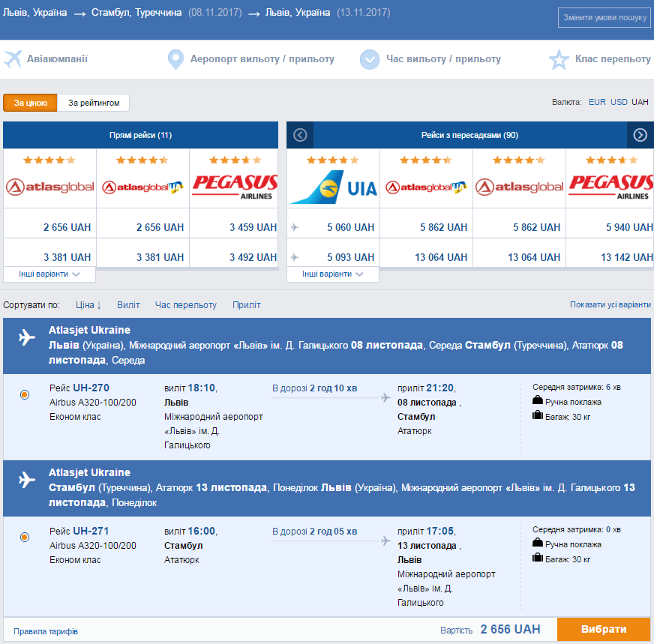Click baggage 30 кг icon for flight UH-270
Screen dimensions: 654x644
point(538,415)
